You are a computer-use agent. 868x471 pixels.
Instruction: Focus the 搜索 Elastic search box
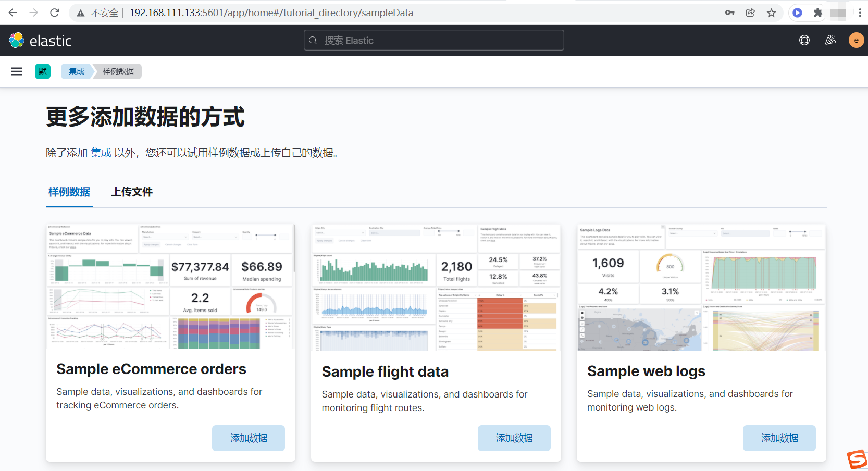[433, 40]
